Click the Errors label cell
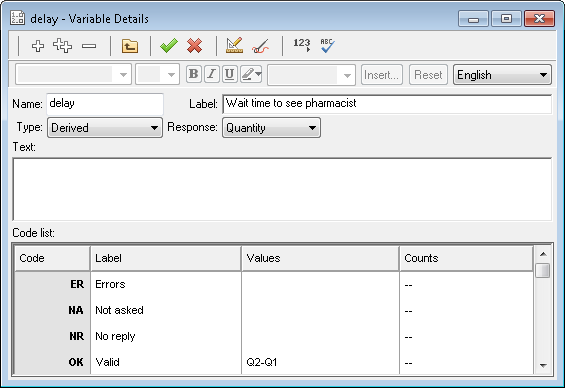This screenshot has width=565, height=388. point(166,284)
